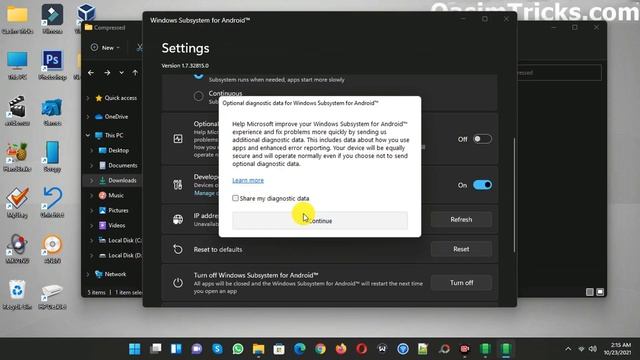Image resolution: width=640 pixels, height=360 pixels.
Task: Go back in File Explorer
Action: (91, 73)
